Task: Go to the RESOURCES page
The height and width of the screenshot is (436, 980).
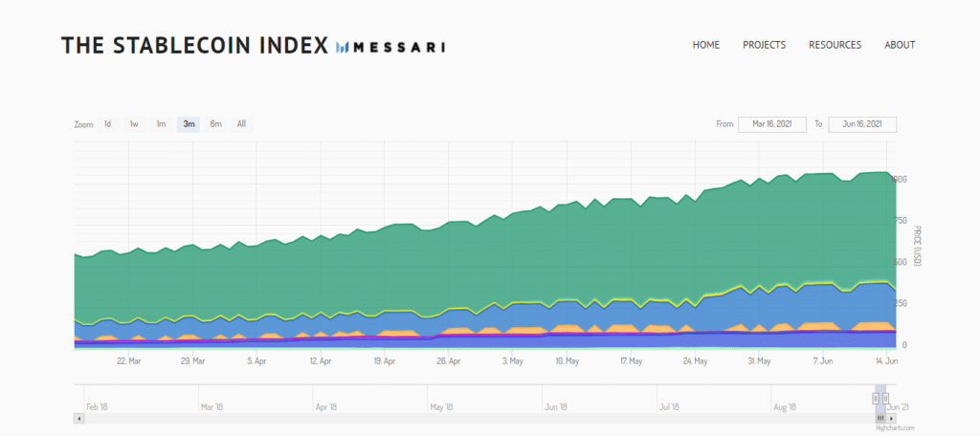Action: pos(835,45)
